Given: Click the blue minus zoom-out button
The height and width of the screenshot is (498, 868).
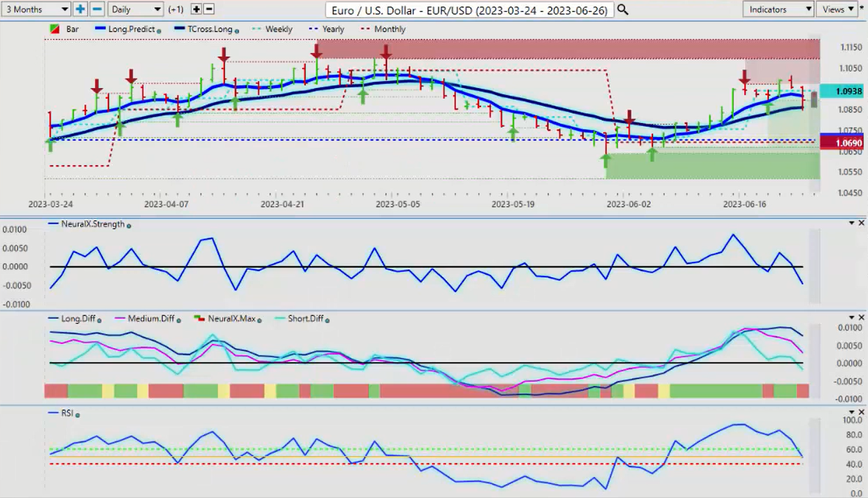Looking at the screenshot, I should (x=97, y=9).
